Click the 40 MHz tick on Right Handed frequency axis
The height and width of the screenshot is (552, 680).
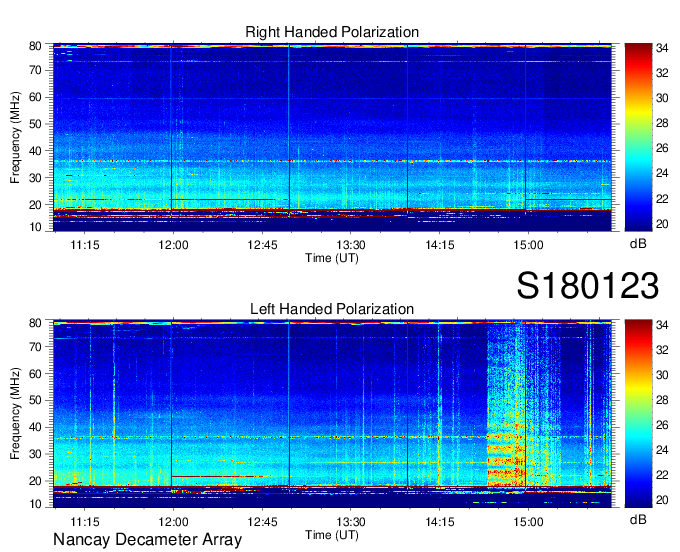35,151
